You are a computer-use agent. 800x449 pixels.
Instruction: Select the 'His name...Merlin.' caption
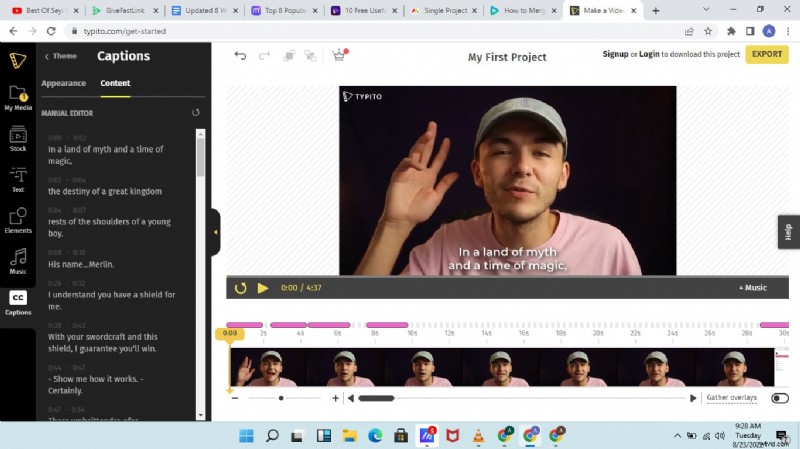(x=81, y=264)
